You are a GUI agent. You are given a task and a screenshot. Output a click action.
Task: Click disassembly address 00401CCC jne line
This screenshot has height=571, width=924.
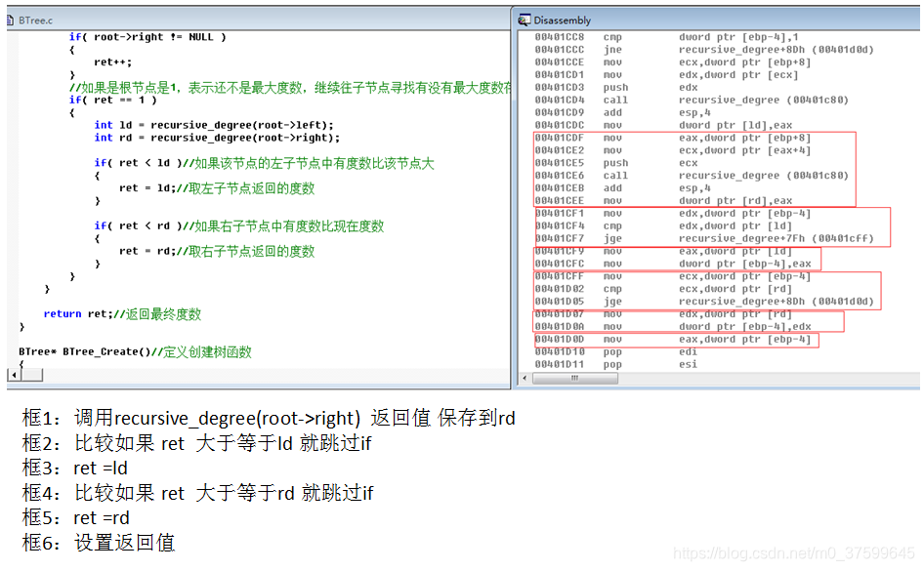[x=704, y=50]
